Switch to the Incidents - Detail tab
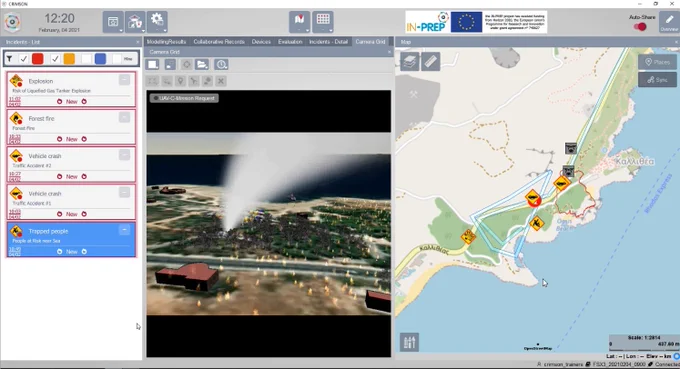 coord(328,42)
